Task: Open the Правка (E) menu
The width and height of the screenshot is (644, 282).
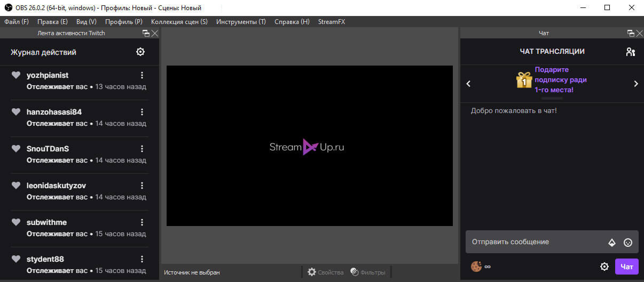Action: tap(52, 22)
